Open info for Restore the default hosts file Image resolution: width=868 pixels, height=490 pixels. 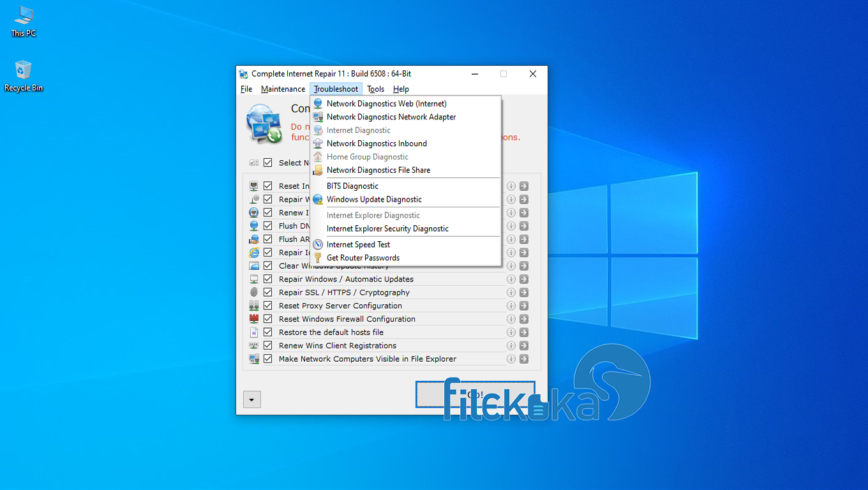tap(511, 332)
